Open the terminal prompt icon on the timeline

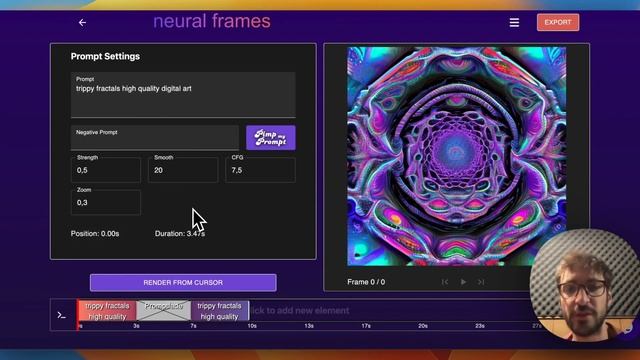click(62, 315)
